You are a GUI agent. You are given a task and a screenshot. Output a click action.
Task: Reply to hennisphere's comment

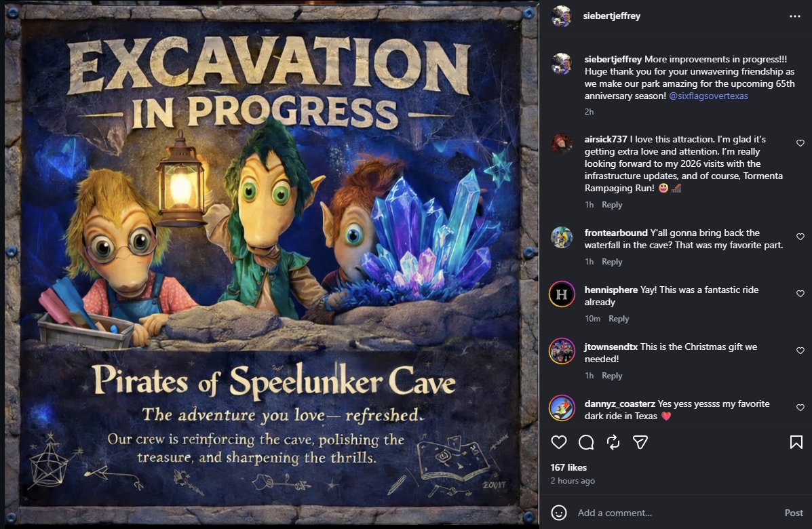(x=618, y=319)
